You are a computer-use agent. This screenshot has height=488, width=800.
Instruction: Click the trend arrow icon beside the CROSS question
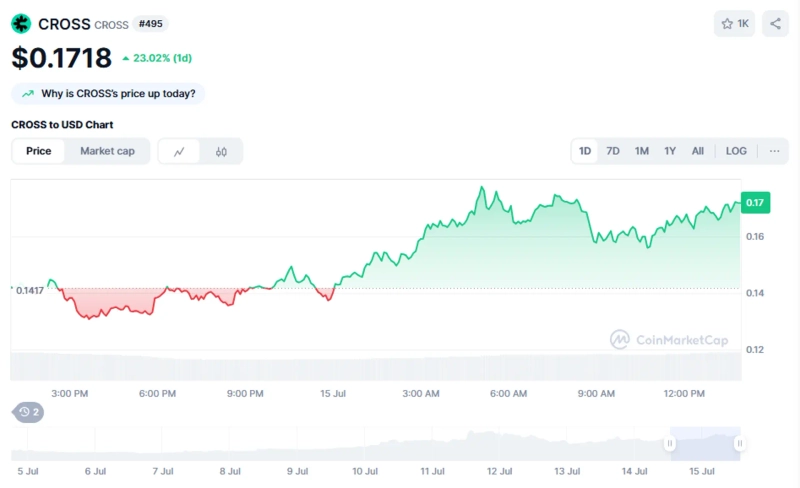coord(27,94)
